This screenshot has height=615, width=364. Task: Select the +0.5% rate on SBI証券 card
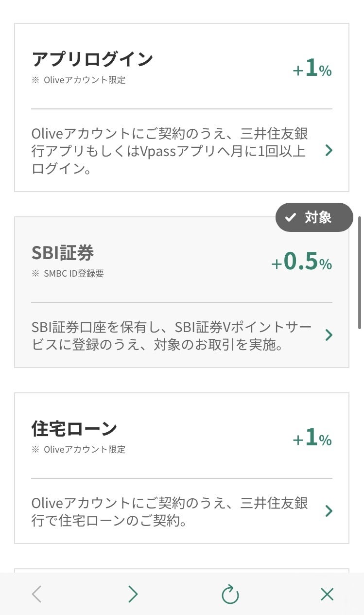[302, 263]
